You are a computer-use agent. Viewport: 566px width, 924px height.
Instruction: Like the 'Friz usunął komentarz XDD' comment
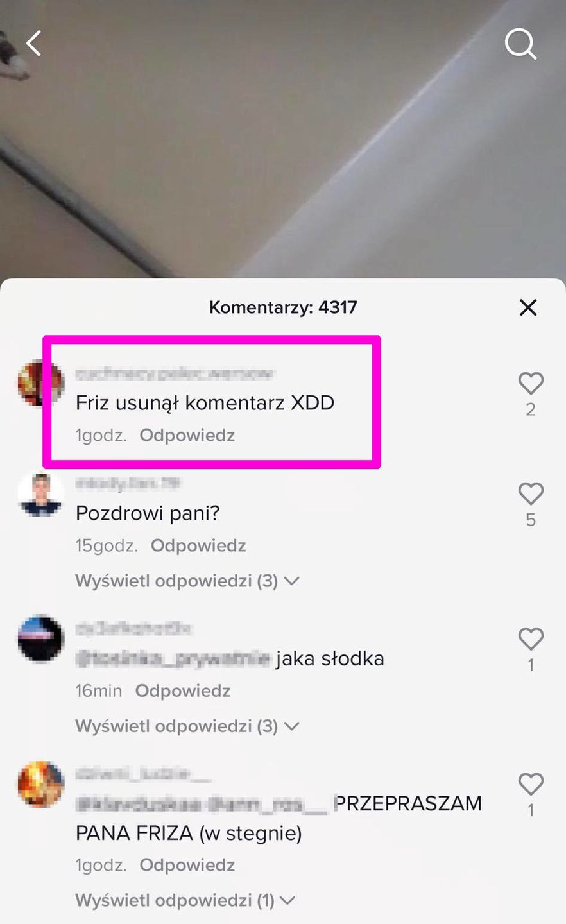[x=531, y=384]
